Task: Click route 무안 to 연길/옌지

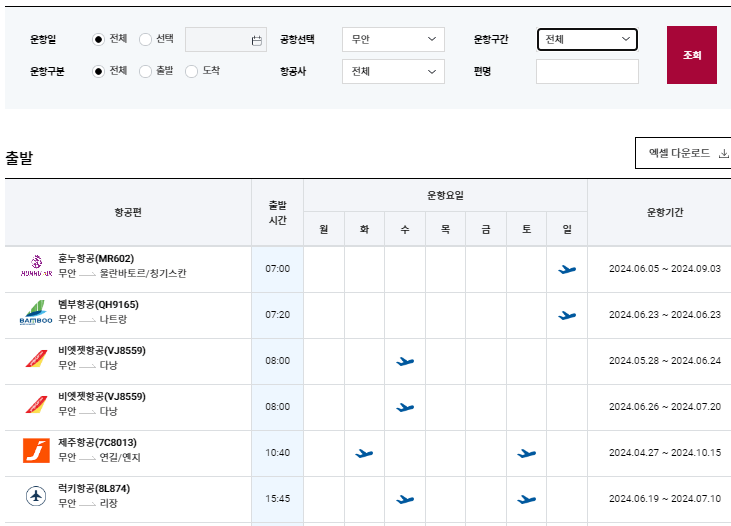Action: 99,458
